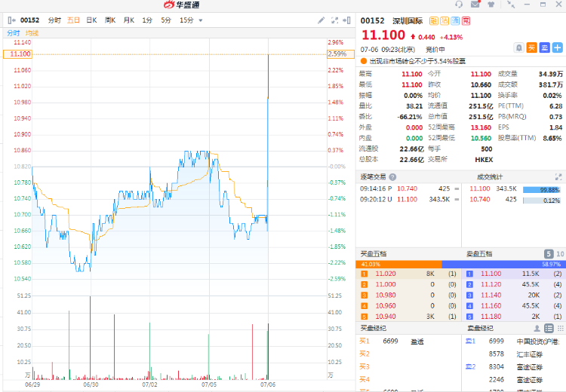Viewport: 566px width, 392px height.
Task: Click broker 8578 汇丰证券
Action: click(515, 354)
